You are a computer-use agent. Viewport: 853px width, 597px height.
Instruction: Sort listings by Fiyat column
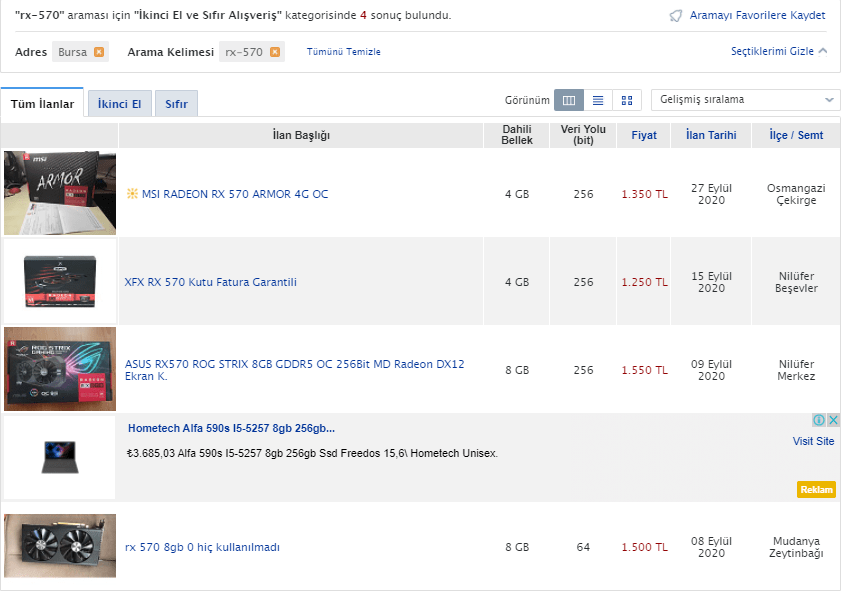click(644, 135)
